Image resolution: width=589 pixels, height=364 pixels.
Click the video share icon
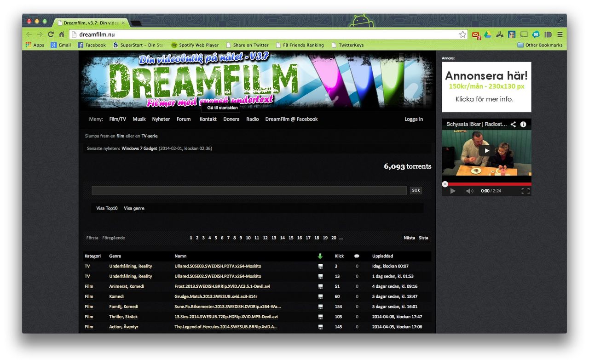click(x=513, y=124)
